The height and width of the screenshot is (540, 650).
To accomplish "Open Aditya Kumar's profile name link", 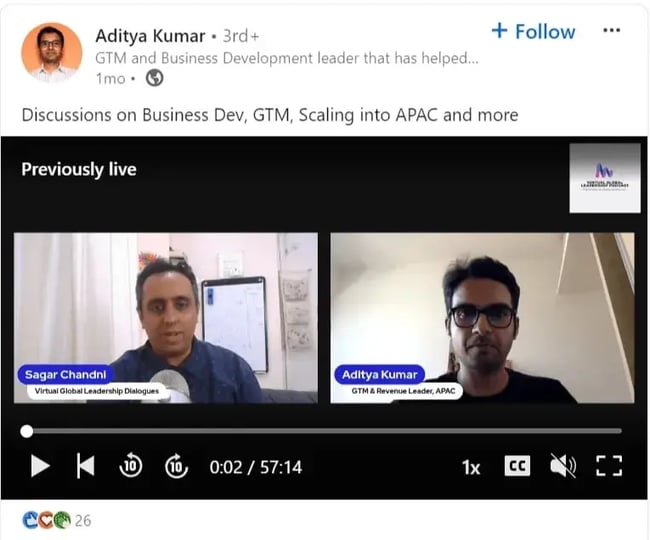I will pyautogui.click(x=150, y=36).
